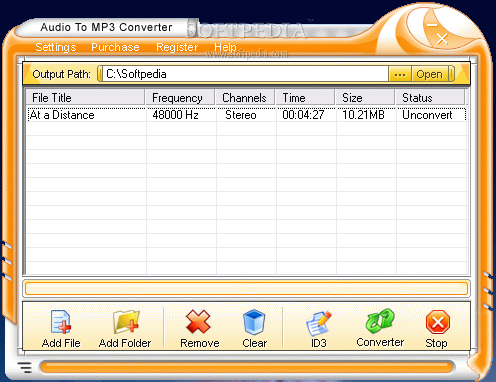Sort by the Size column header
Viewport: 496px width, 382px height.
pyautogui.click(x=365, y=97)
